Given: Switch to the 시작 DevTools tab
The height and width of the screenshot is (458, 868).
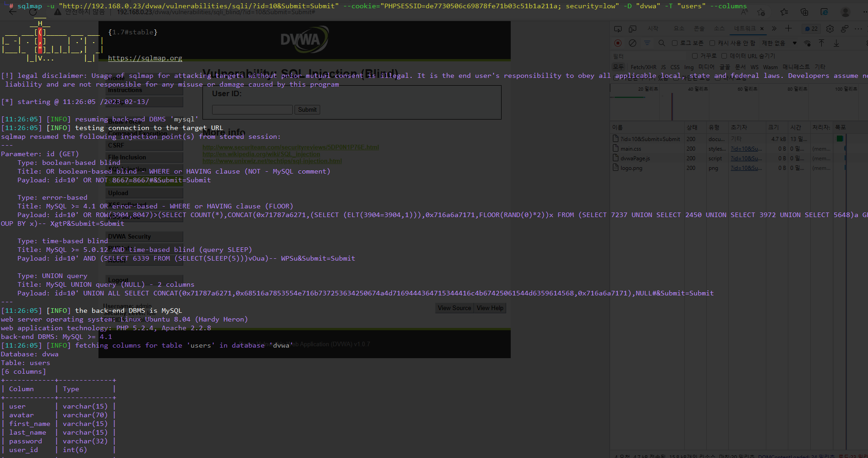Looking at the screenshot, I should click(653, 28).
